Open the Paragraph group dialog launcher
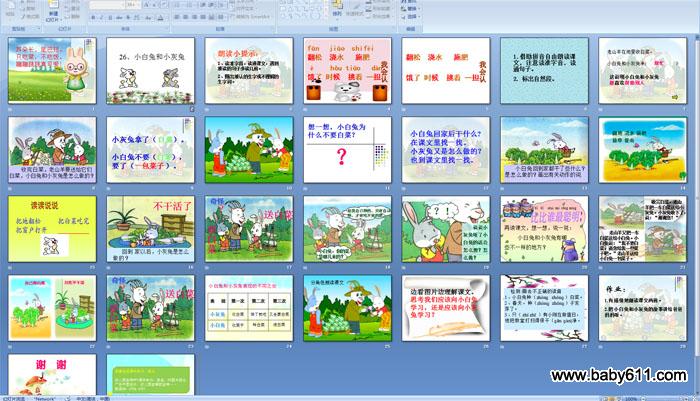 tap(272, 29)
